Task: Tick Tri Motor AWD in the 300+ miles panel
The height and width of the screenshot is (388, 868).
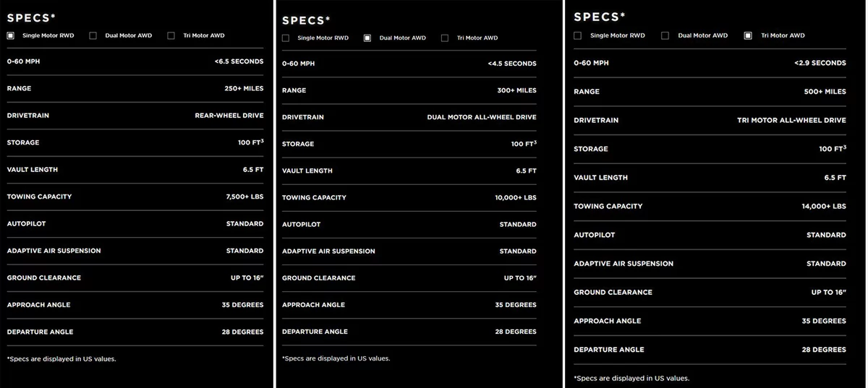Action: [x=445, y=38]
